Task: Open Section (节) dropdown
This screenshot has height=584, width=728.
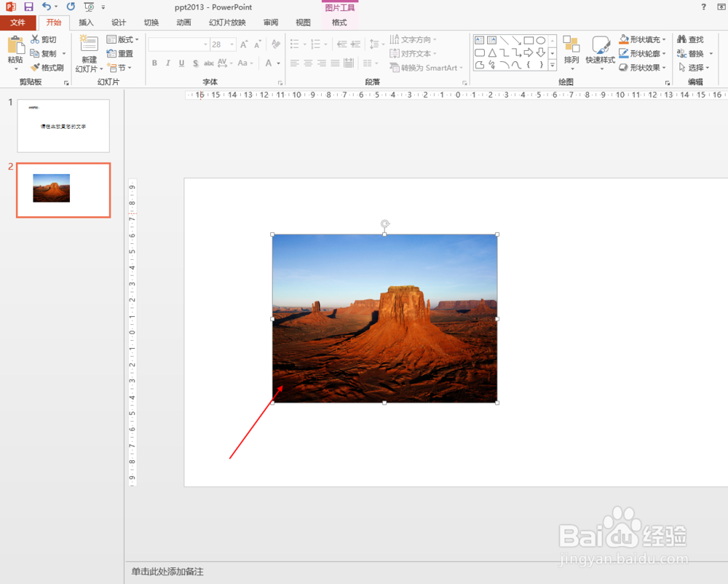Action: coord(119,68)
